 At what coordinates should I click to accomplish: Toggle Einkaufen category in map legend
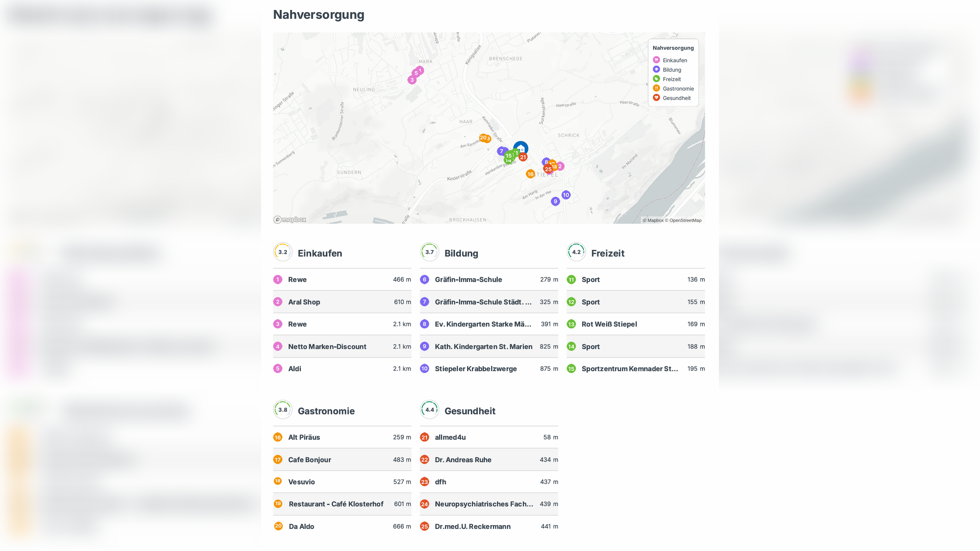click(x=675, y=60)
